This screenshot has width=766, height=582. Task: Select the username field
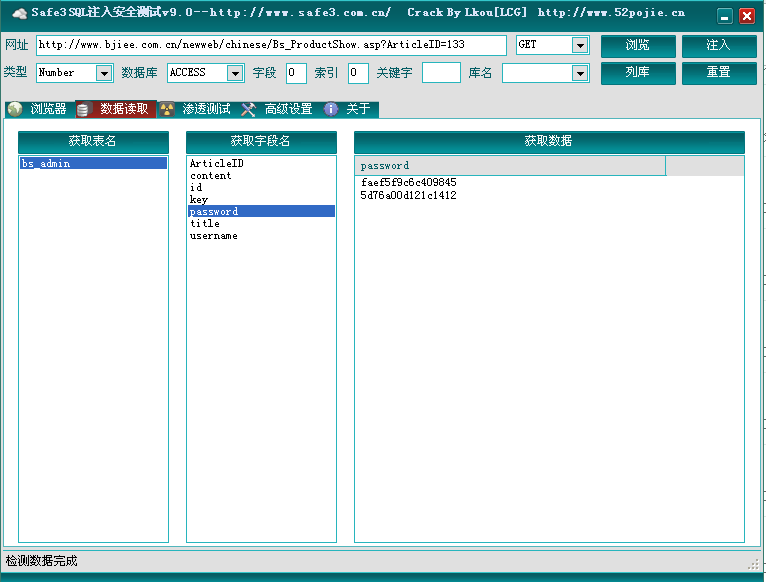pyautogui.click(x=261, y=236)
